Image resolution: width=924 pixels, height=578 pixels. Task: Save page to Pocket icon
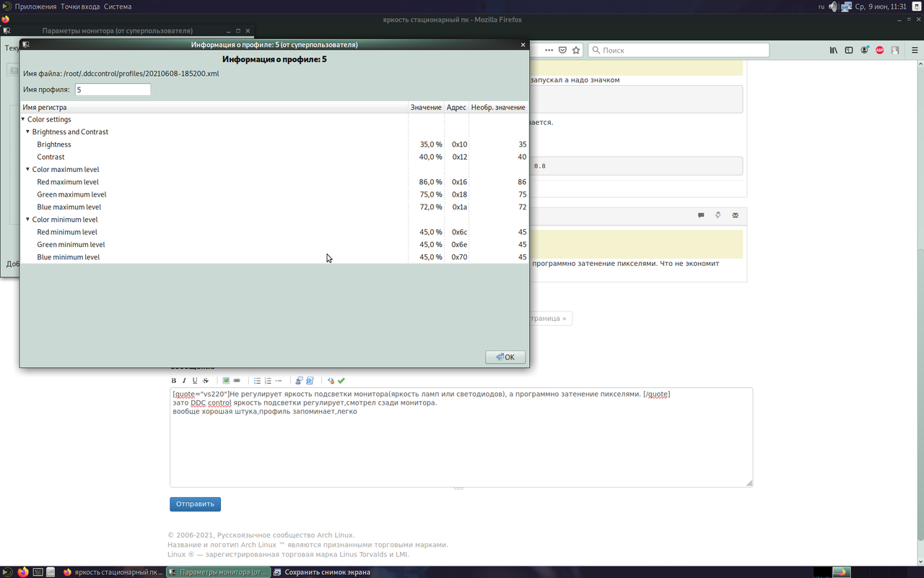(x=563, y=51)
